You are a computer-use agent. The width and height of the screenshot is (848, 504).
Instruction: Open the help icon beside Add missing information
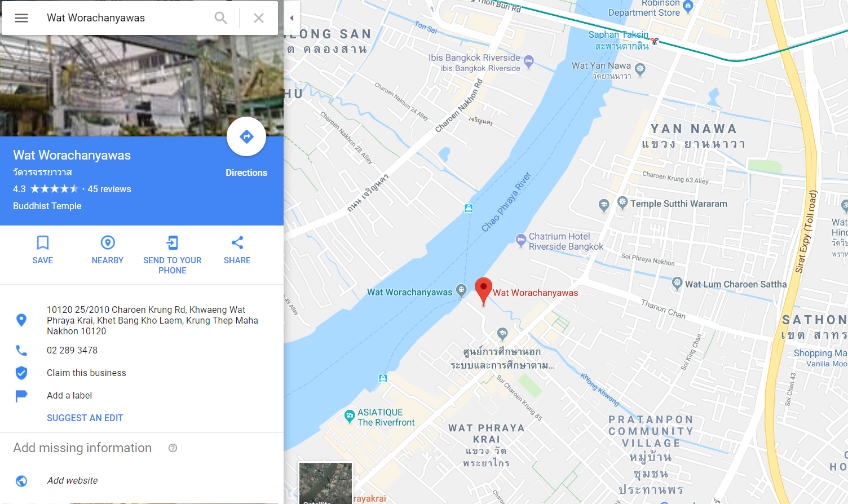173,448
